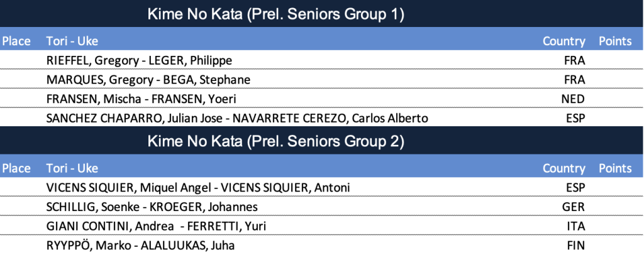Click the Country header in Group 1
This screenshot has width=644, height=265.
click(x=564, y=41)
